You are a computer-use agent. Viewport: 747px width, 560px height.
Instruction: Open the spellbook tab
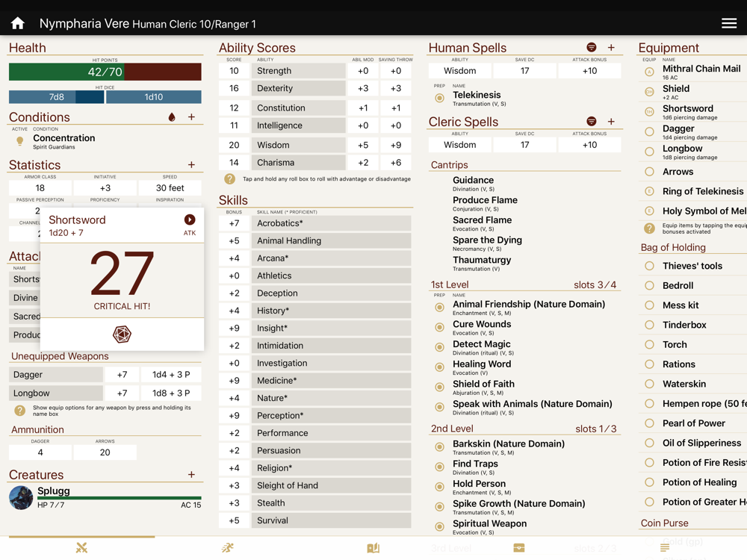(373, 548)
